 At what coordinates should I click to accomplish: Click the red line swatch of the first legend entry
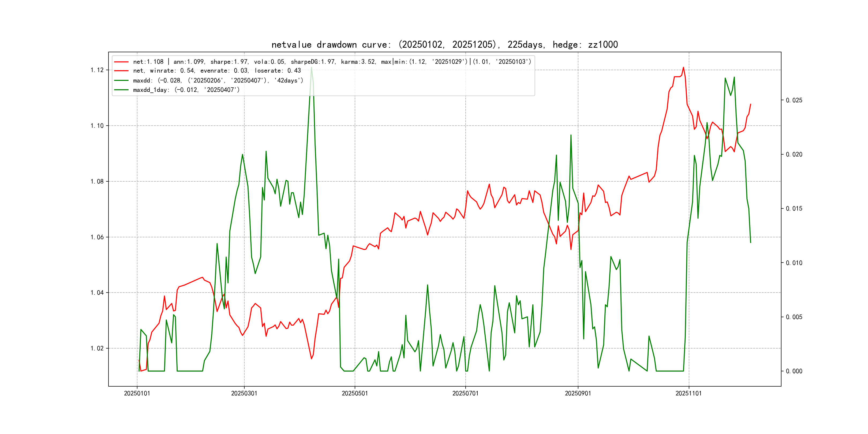click(121, 62)
